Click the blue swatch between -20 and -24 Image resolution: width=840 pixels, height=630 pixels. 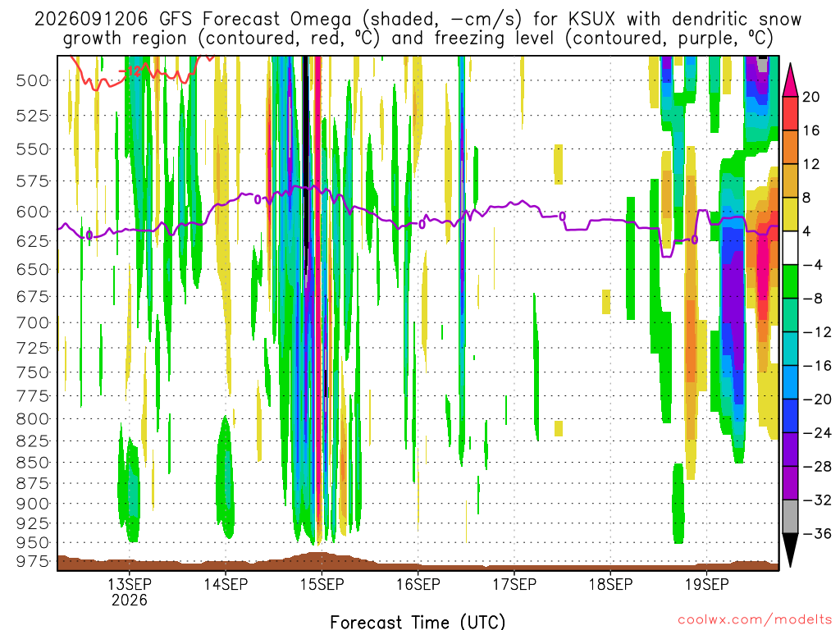point(790,416)
